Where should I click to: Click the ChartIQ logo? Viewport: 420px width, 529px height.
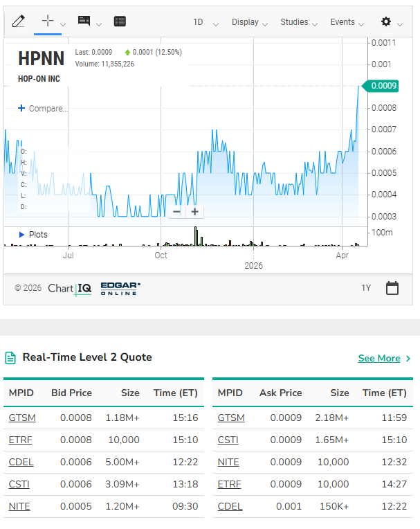[70, 289]
